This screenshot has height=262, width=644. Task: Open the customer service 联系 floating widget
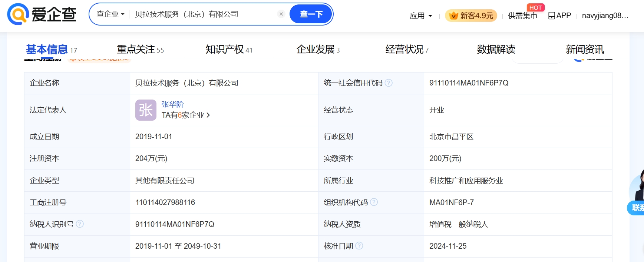(x=636, y=207)
